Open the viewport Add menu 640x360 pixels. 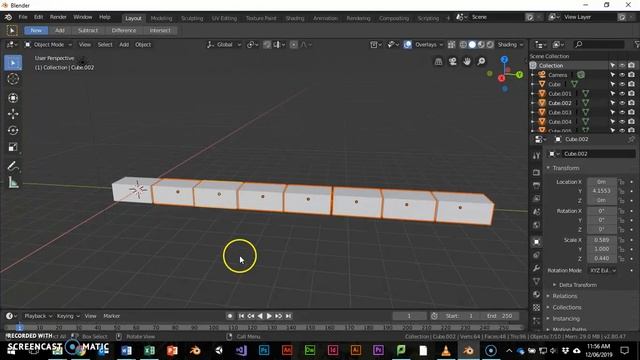point(124,44)
